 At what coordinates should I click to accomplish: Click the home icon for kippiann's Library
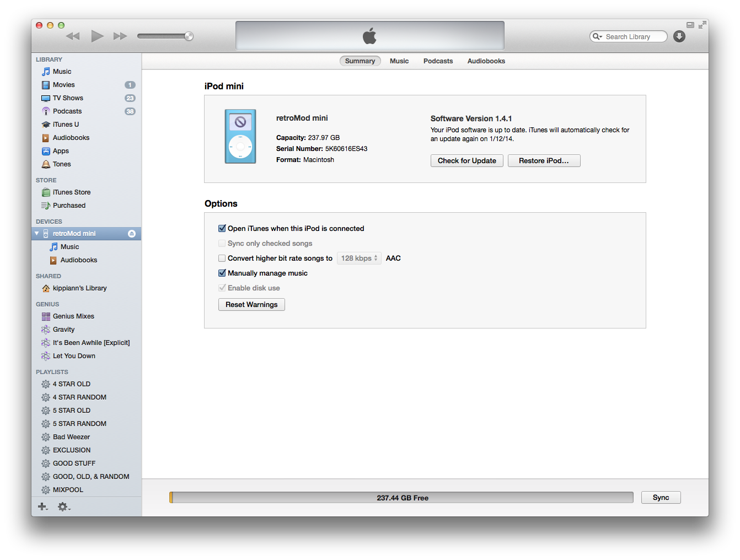pyautogui.click(x=46, y=288)
